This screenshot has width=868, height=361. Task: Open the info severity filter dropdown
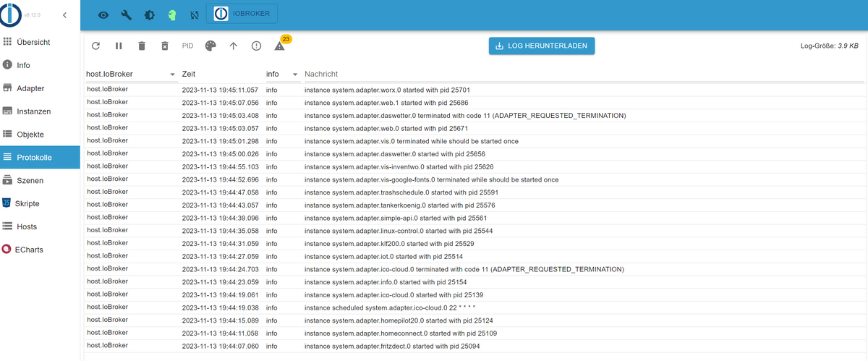click(x=283, y=74)
